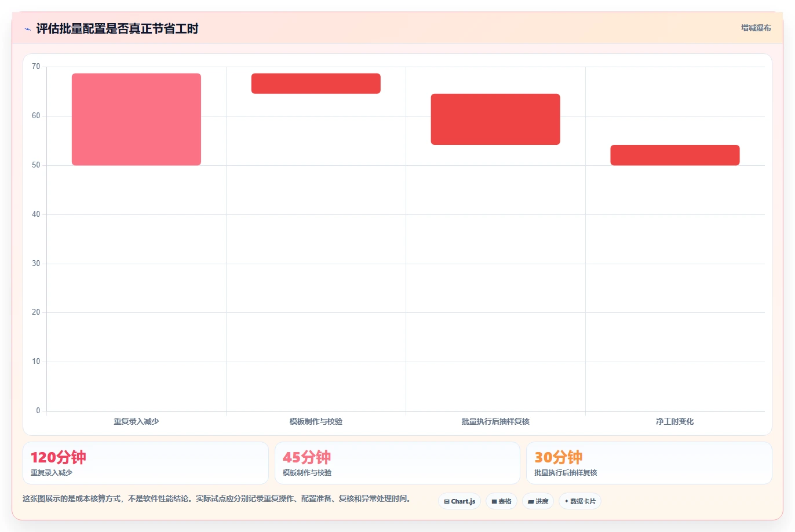Click the red 净工时变化 bar

[675, 155]
